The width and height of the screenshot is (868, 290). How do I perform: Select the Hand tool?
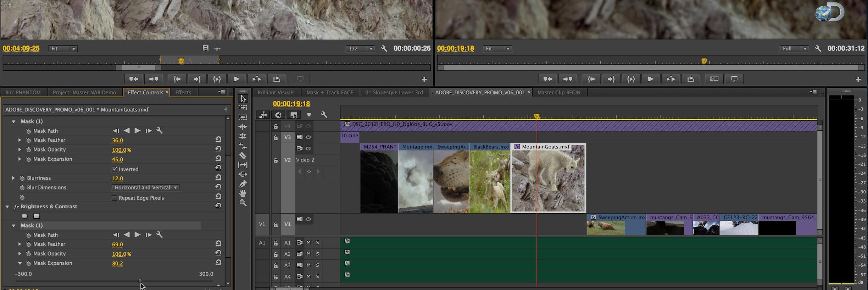pos(243,193)
